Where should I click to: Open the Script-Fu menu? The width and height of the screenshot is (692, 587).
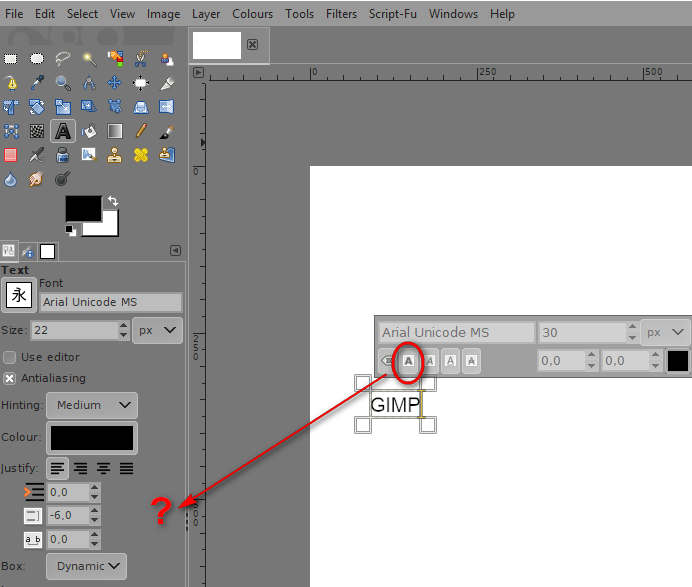point(393,14)
